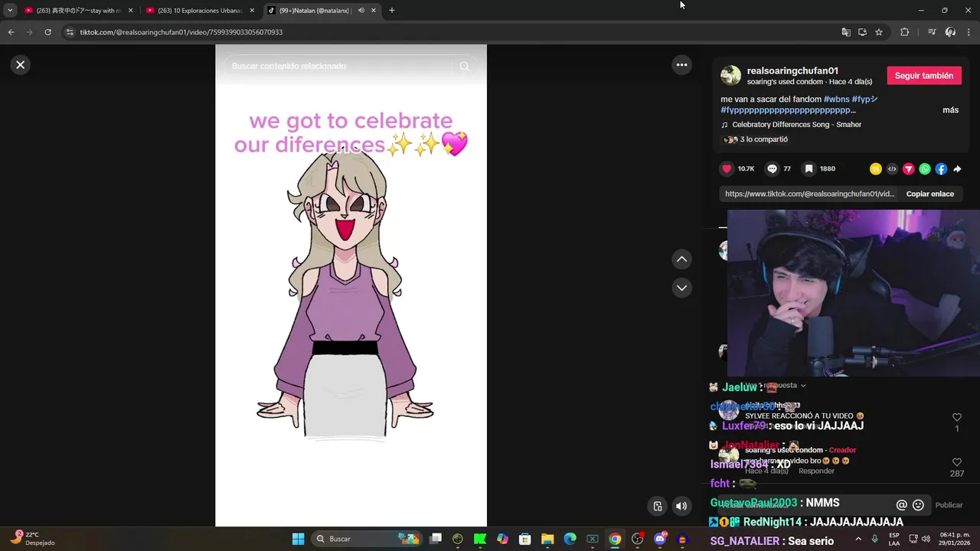Screen dimensions: 980x551
Task: View the 3 lo compartió sharers
Action: pos(755,139)
